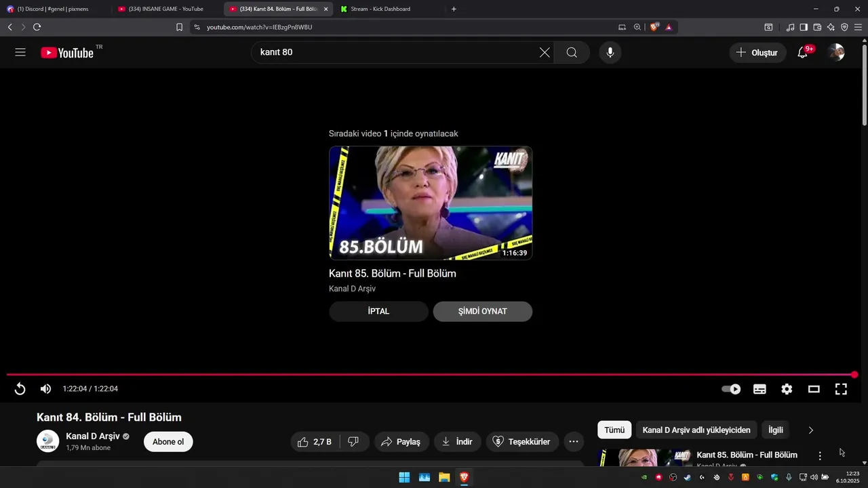Screen dimensions: 868x488
Task: Open browser zoom magnifier icon
Action: [637, 27]
